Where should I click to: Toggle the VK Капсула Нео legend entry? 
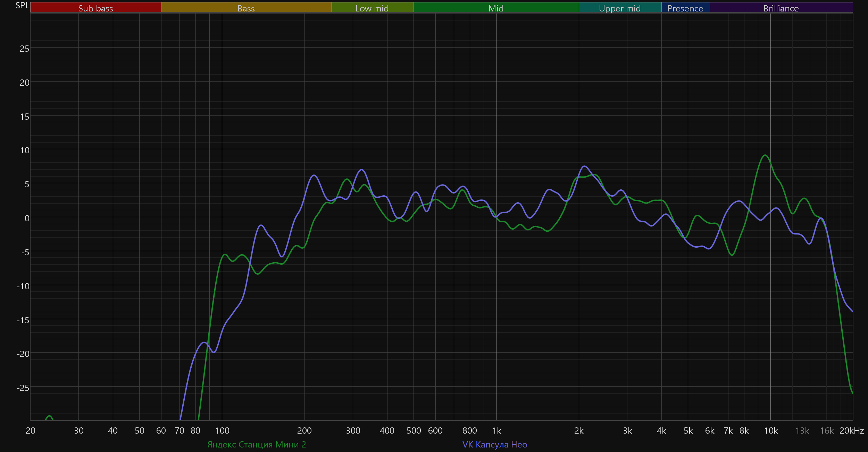point(495,444)
